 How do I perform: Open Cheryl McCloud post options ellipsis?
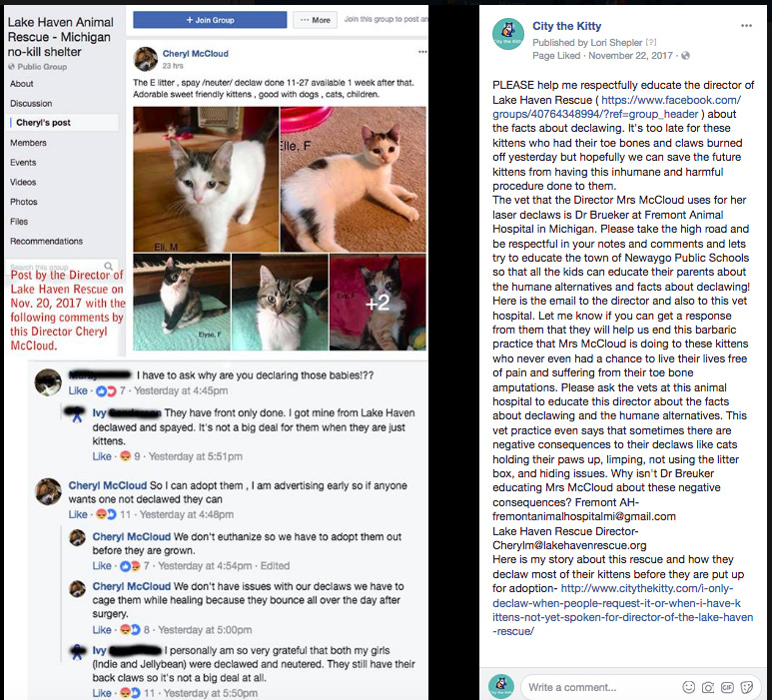[x=422, y=52]
